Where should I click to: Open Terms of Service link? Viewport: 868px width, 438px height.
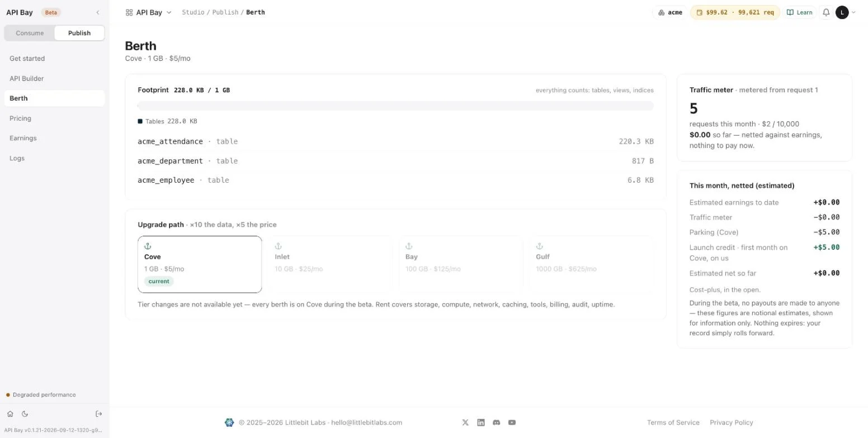tap(673, 422)
